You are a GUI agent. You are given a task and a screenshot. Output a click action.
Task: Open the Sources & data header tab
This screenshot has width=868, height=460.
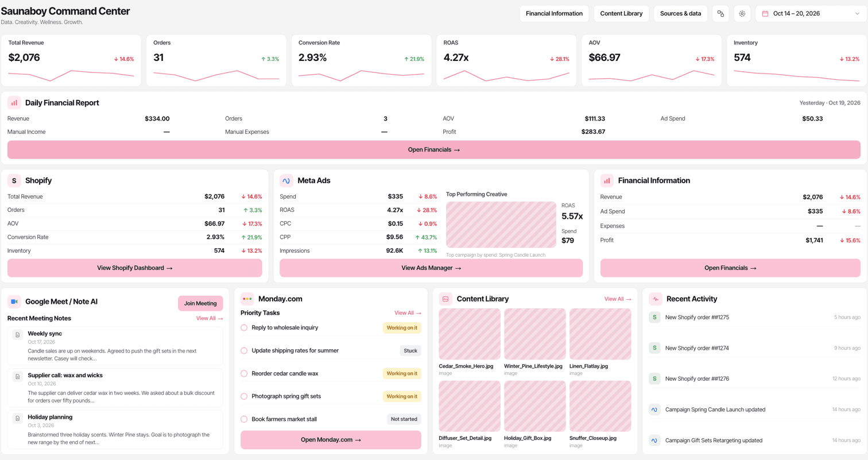pyautogui.click(x=680, y=13)
